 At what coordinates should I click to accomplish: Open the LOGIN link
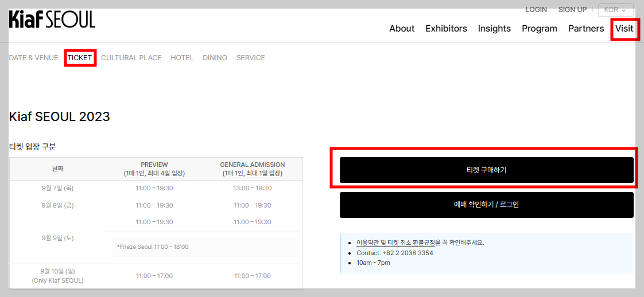pos(536,9)
